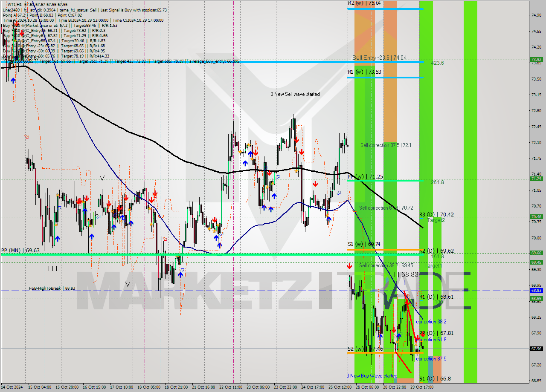
Task: Click the 'S1 (D) | 66.8' label
Action: [x=435, y=378]
